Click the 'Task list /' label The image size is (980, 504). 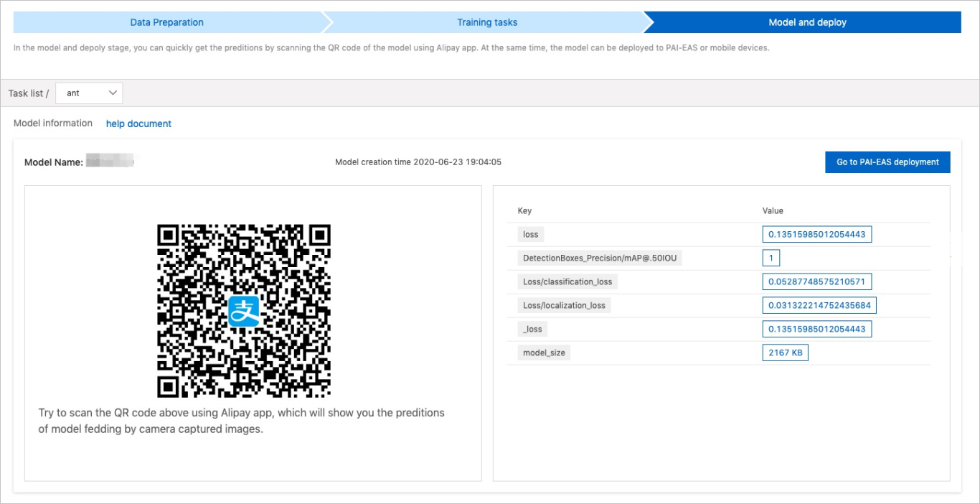point(29,93)
